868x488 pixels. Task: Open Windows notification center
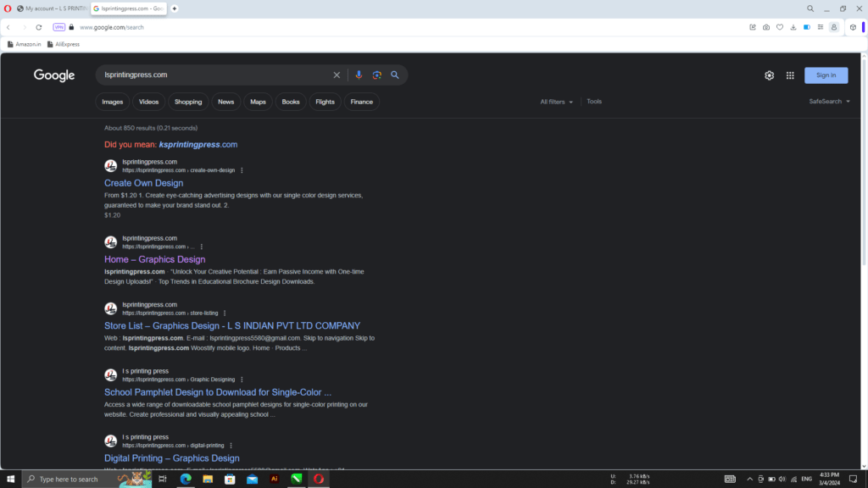click(853, 480)
